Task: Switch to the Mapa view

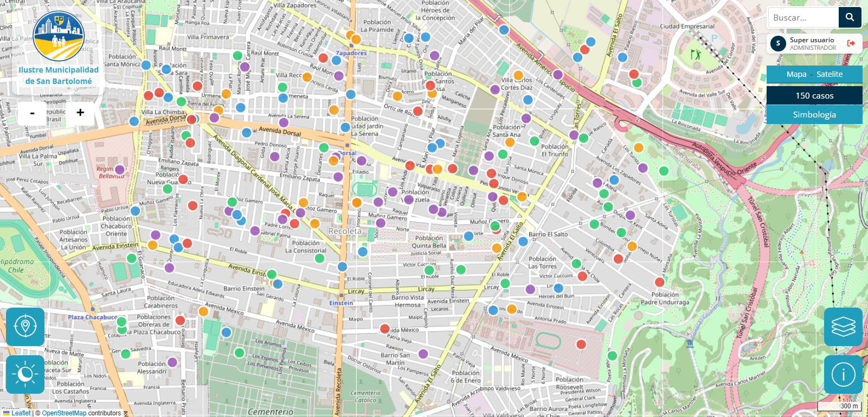Action: pyautogui.click(x=796, y=74)
